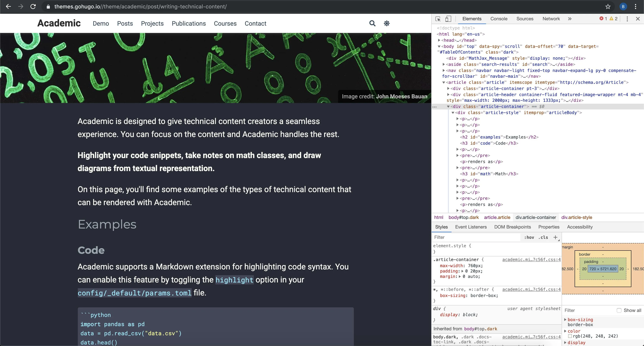Viewport: 644px width, 346px height.
Task: Show more DevTools tabs chevron
Action: pos(569,19)
